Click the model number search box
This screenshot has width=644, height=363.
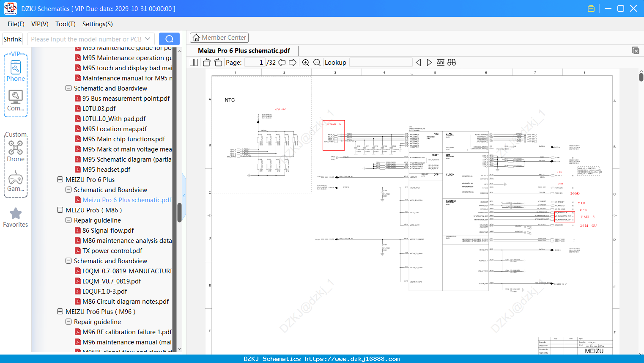tap(91, 39)
